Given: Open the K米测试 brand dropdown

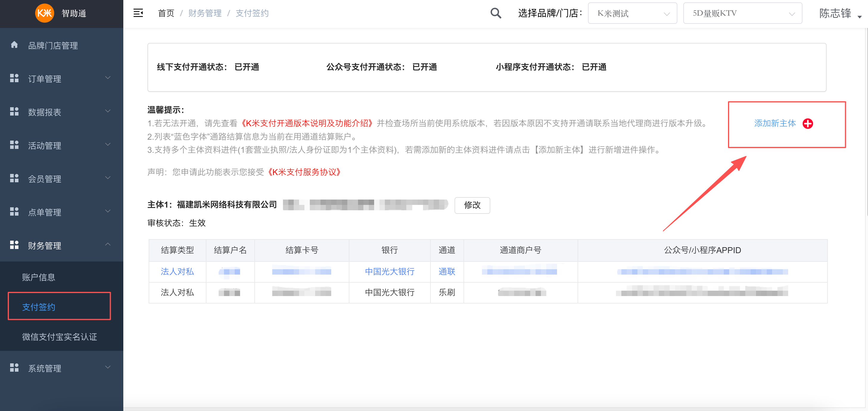Looking at the screenshot, I should (x=632, y=13).
